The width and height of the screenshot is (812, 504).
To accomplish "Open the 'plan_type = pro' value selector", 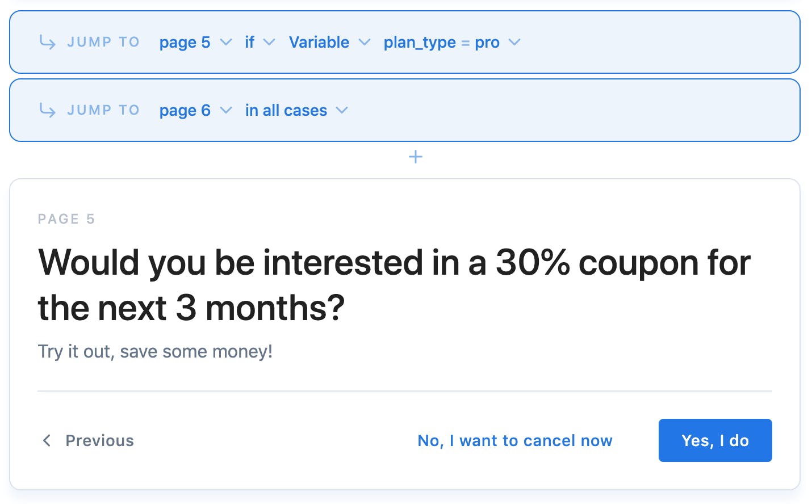I will (x=441, y=43).
